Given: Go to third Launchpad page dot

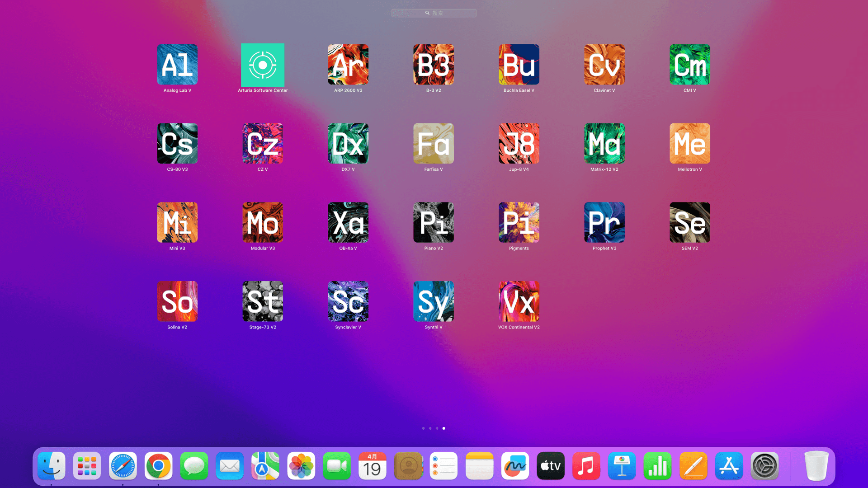Looking at the screenshot, I should click(437, 428).
